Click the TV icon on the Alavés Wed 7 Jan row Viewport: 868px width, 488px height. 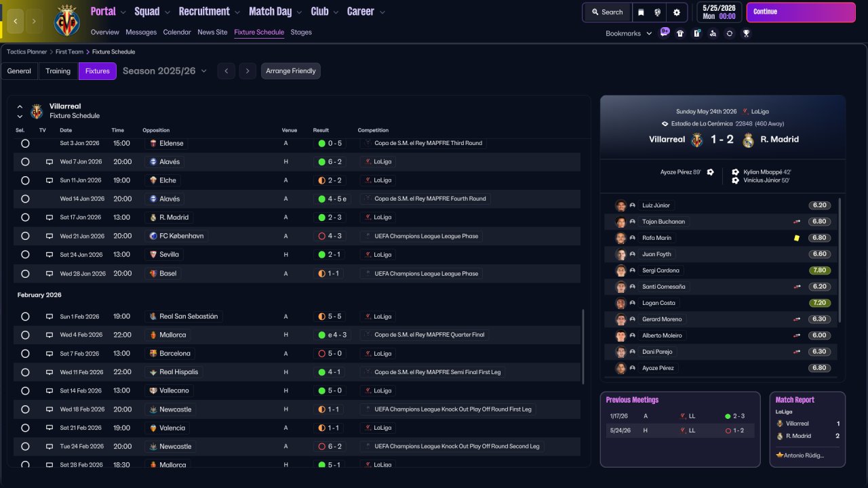pyautogui.click(x=50, y=162)
